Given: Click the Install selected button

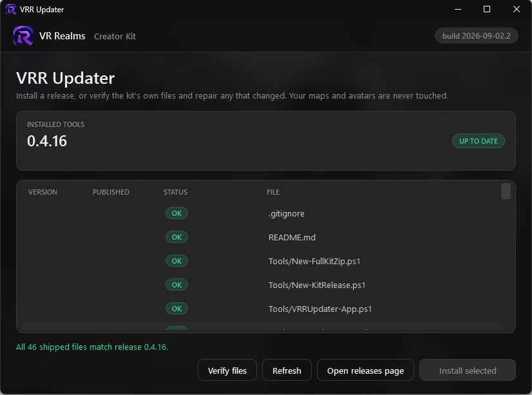Looking at the screenshot, I should 467,371.
